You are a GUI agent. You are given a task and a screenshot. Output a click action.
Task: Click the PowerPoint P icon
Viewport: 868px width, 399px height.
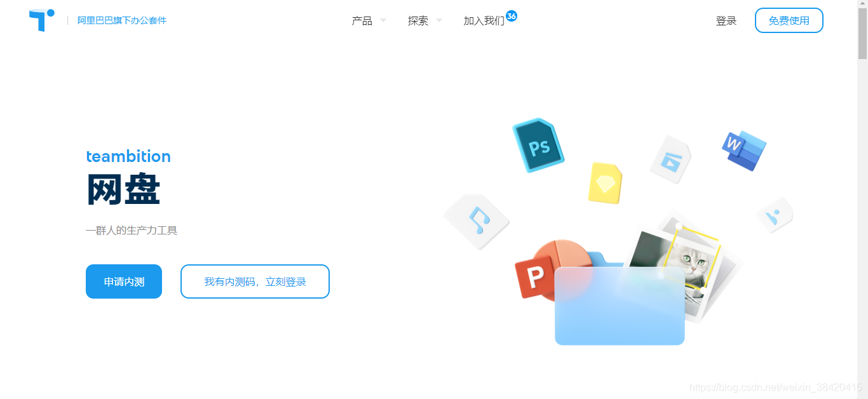click(535, 278)
